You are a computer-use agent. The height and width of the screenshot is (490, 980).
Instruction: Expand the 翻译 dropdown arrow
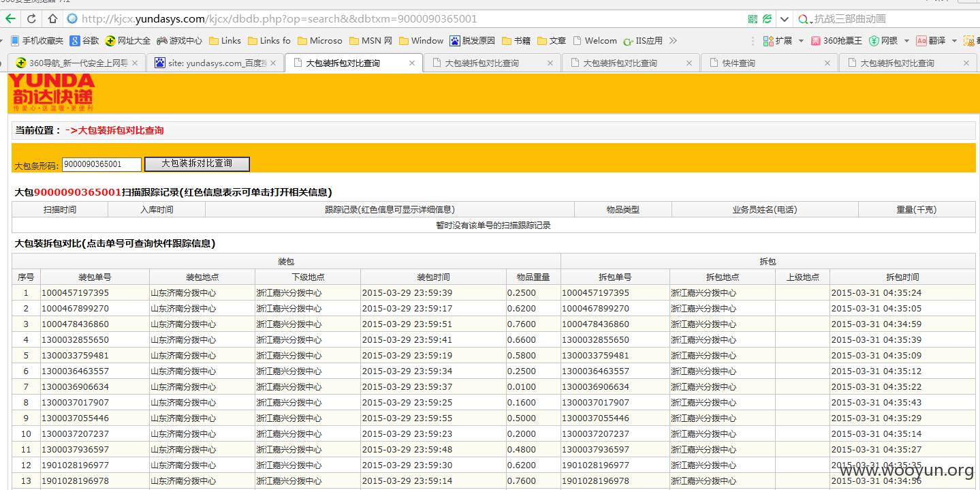(954, 42)
